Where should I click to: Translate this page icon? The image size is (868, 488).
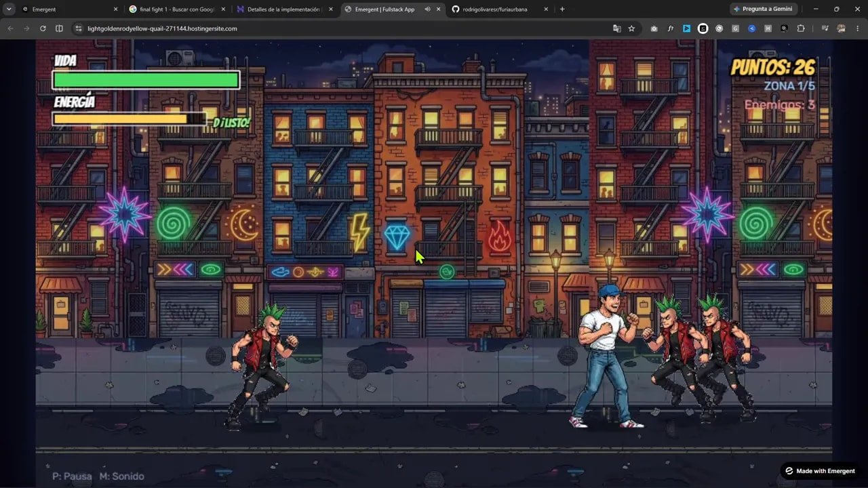click(x=616, y=28)
